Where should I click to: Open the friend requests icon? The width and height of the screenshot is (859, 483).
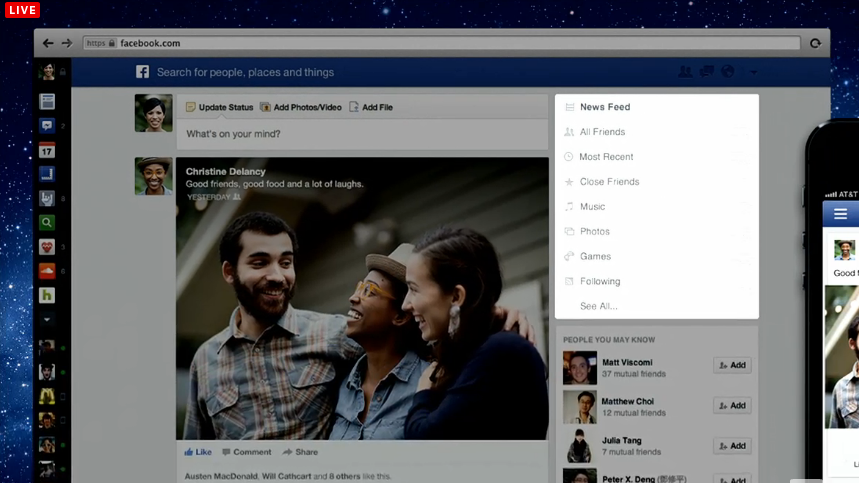[685, 72]
